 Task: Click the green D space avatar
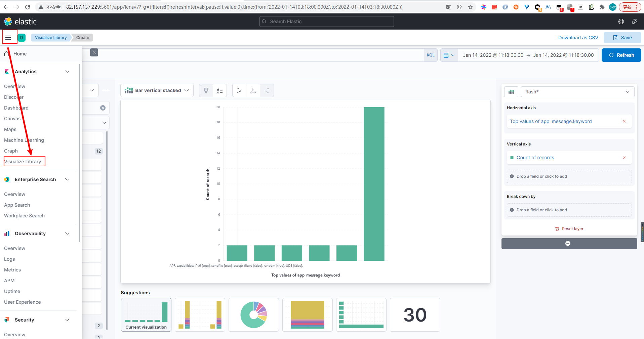[22, 38]
